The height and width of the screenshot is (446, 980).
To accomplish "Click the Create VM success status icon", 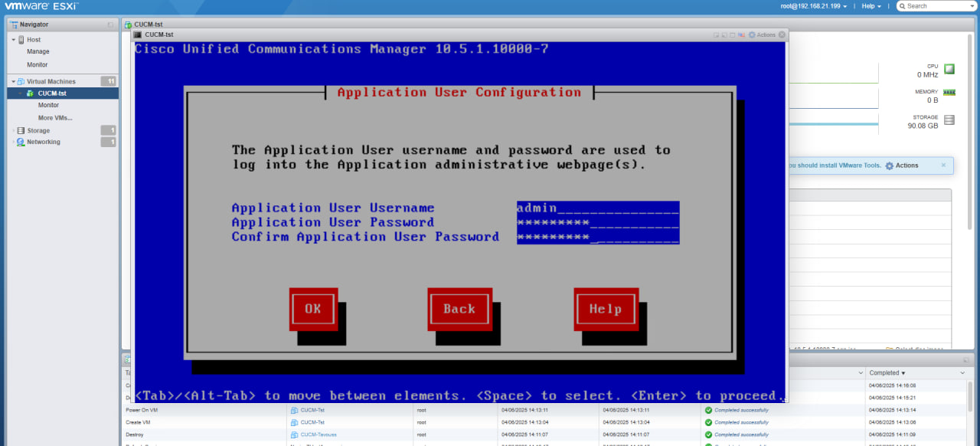I will pyautogui.click(x=709, y=422).
